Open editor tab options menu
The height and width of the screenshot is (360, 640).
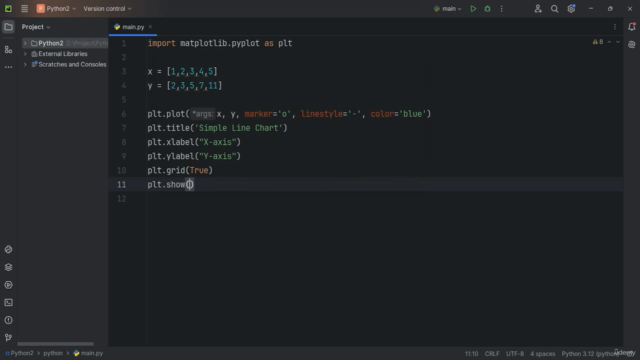[615, 27]
